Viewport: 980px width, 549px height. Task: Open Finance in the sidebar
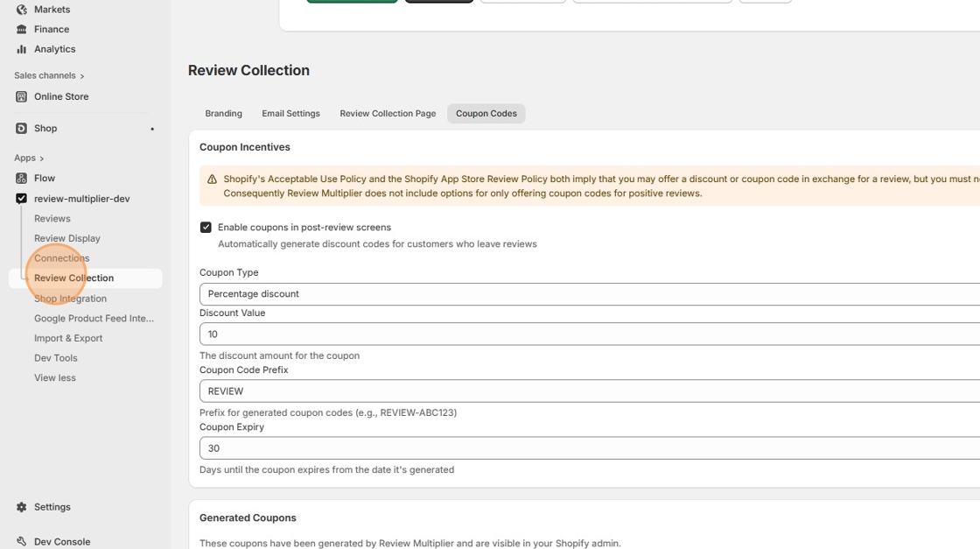pyautogui.click(x=52, y=30)
